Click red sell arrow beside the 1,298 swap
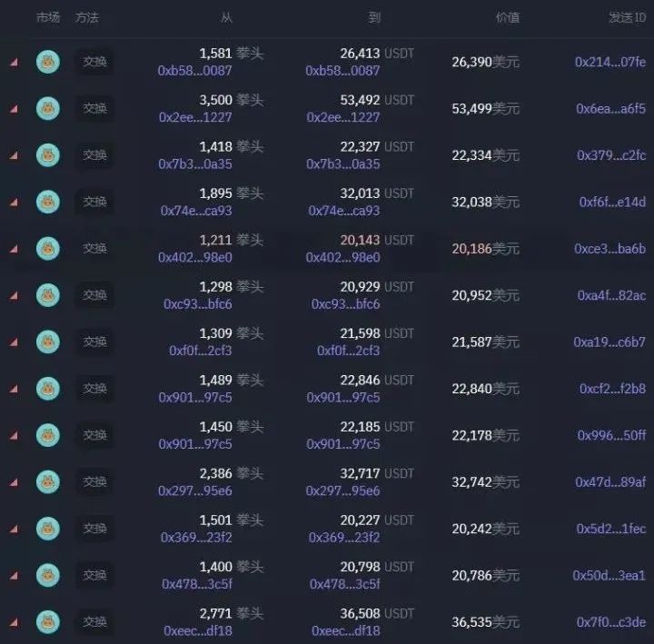This screenshot has width=654, height=644. coord(14,296)
